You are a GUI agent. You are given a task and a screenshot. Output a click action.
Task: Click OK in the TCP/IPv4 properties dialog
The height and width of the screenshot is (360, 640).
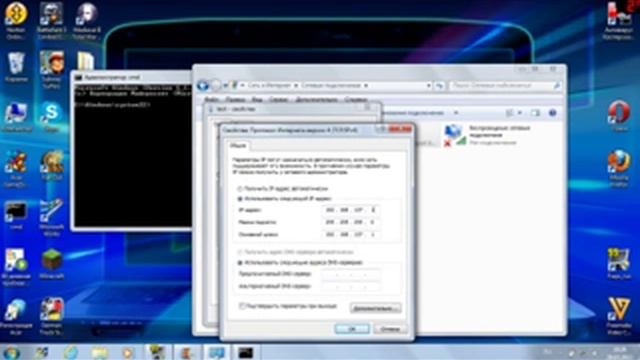pos(352,329)
